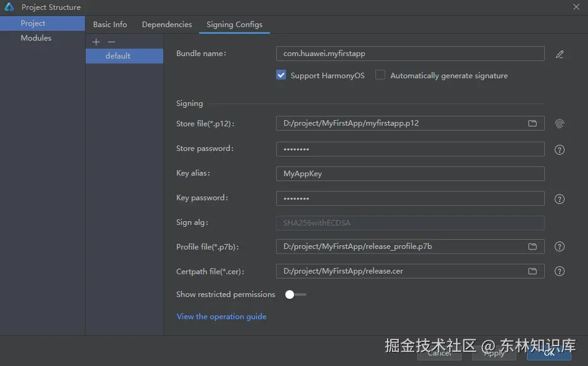This screenshot has width=588, height=366.
Task: Uncheck Support HarmonyOS checkbox
Action: (281, 75)
